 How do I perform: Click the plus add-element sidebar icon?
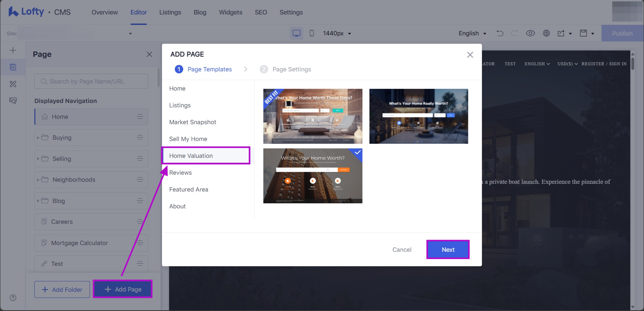(13, 50)
